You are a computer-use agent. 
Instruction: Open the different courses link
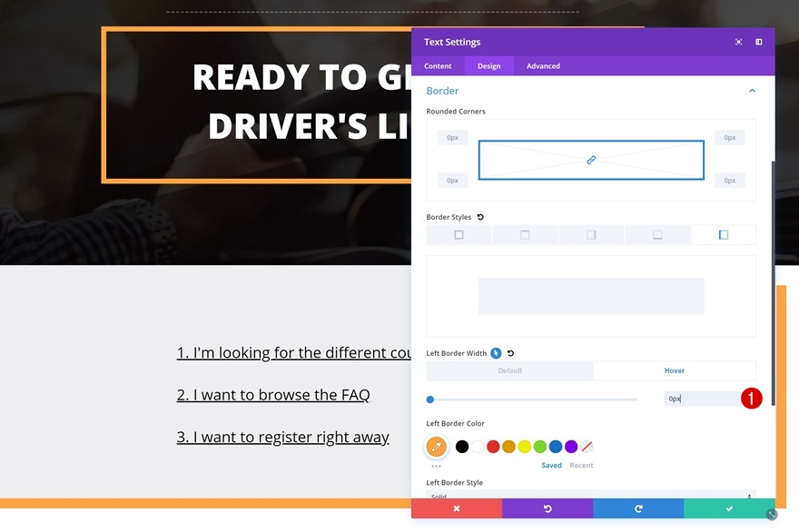point(294,352)
